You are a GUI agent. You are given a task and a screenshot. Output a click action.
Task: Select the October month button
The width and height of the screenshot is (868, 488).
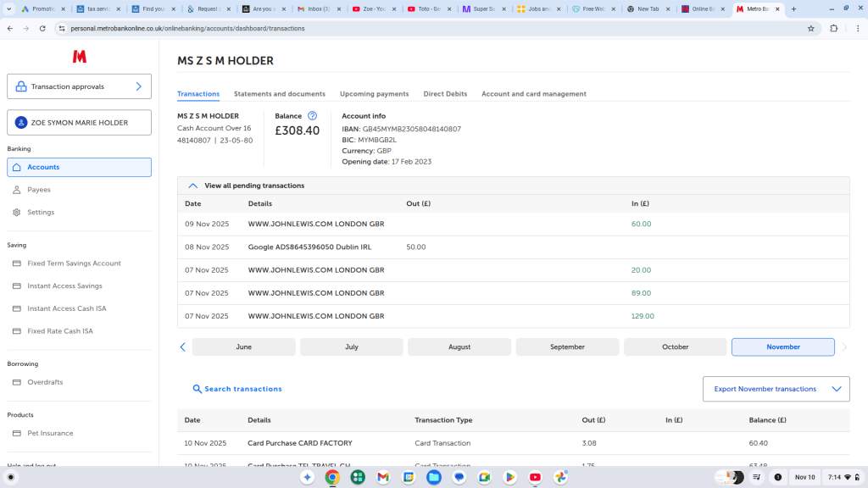[x=675, y=347]
